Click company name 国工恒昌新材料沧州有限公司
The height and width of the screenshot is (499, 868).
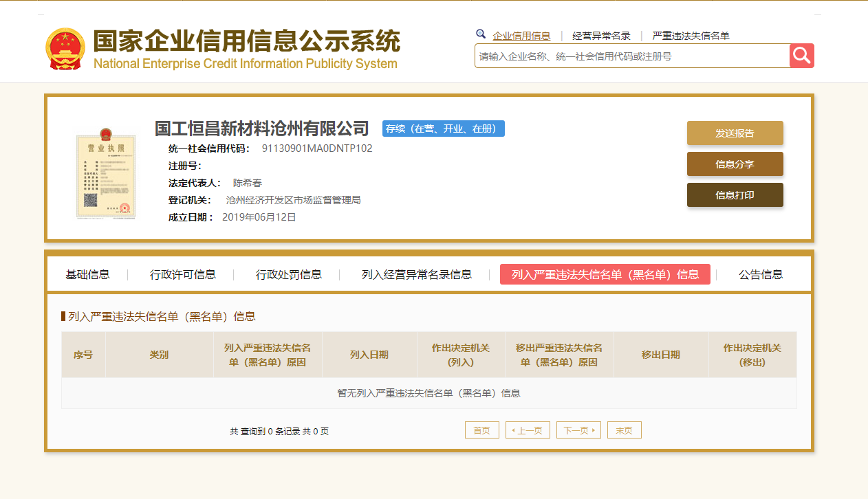262,129
